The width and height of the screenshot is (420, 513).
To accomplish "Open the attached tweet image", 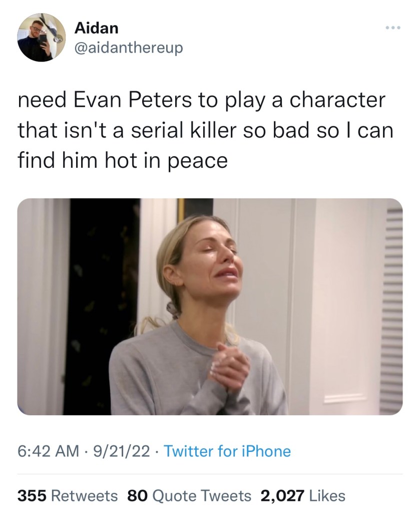I will (210, 306).
